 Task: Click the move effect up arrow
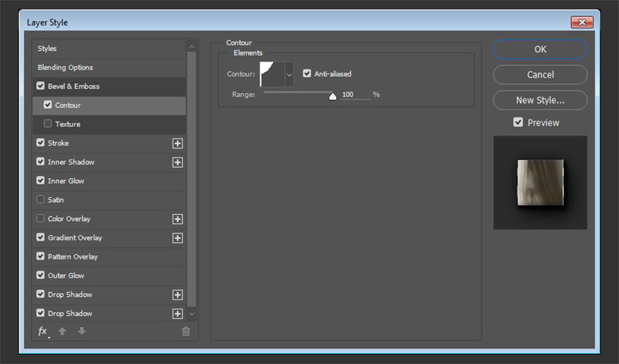[62, 331]
